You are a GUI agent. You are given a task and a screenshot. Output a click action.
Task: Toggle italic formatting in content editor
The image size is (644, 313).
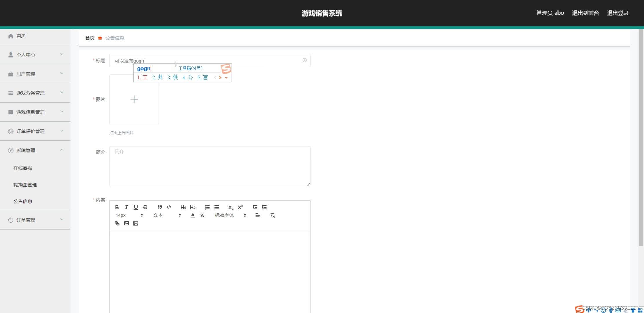126,207
